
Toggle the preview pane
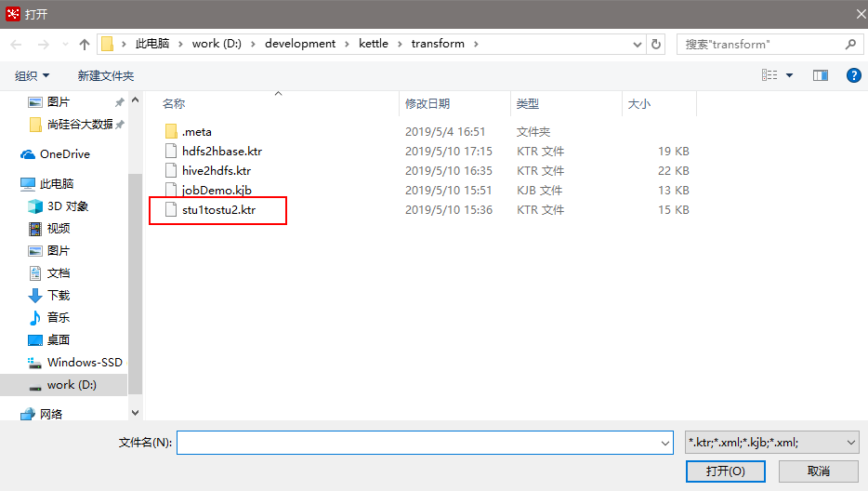821,75
